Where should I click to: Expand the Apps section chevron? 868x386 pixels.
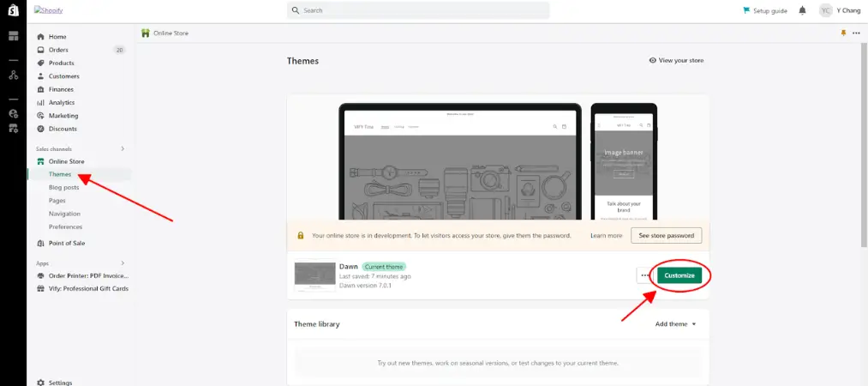point(123,263)
